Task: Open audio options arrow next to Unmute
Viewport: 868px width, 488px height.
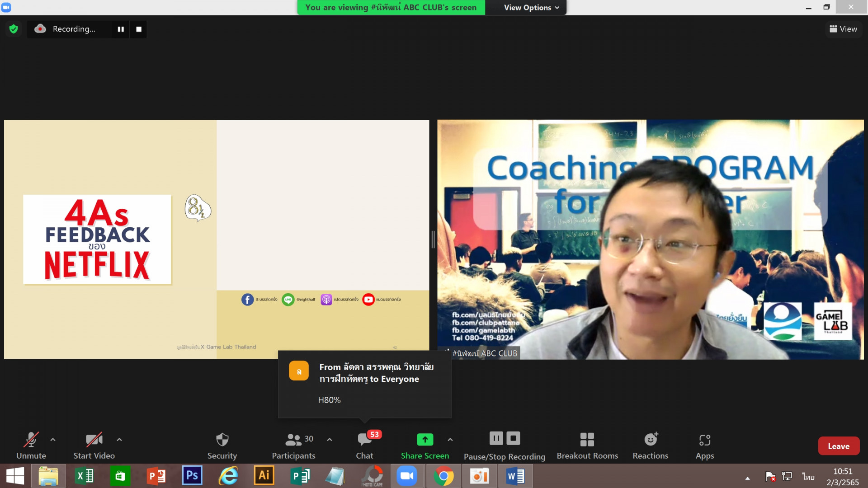Action: pyautogui.click(x=53, y=440)
